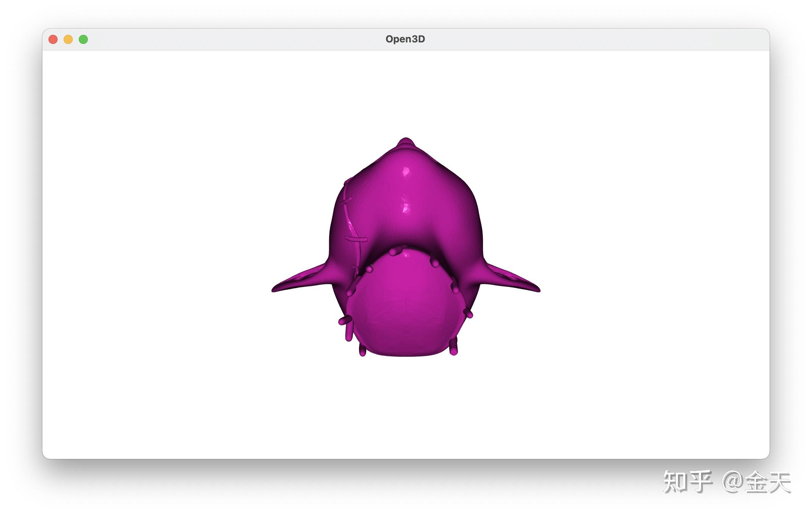Click the top nub of the magenta model
This screenshot has height=515, width=812.
coord(406,142)
